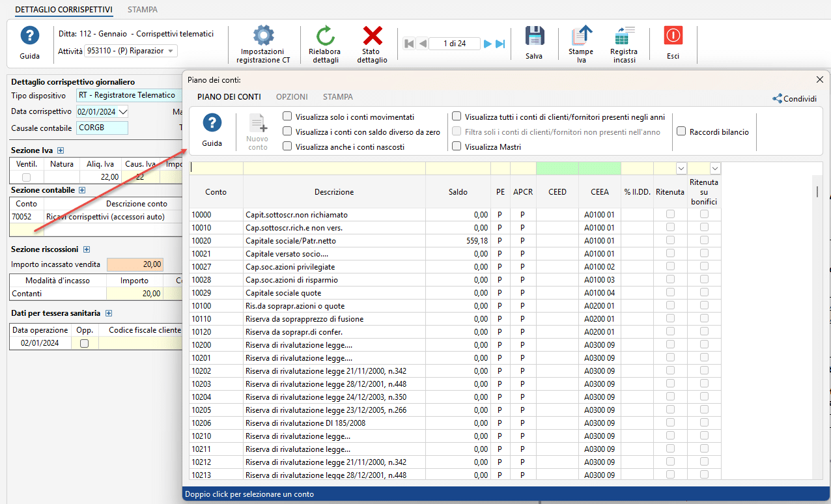Screen dimensions: 831x504
Task: Expand the Sezione Iva plus expander
Action: point(61,150)
